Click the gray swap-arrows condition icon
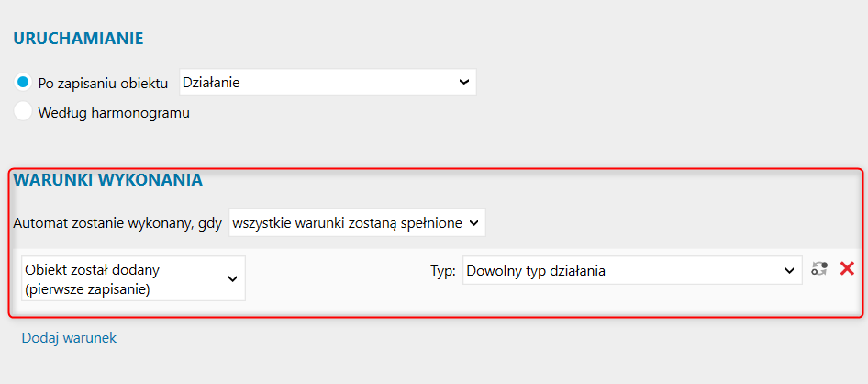This screenshot has height=384, width=868. click(x=820, y=269)
